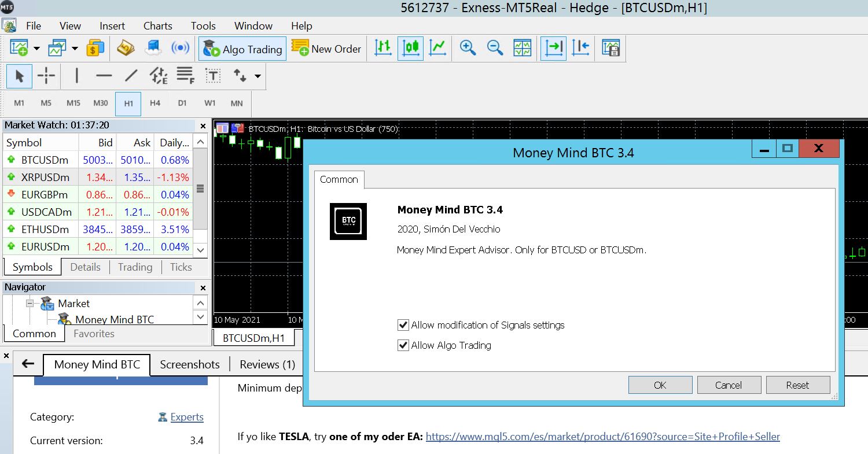Click the Signals broadcast icon
Image resolution: width=868 pixels, height=454 pixels.
coord(181,48)
